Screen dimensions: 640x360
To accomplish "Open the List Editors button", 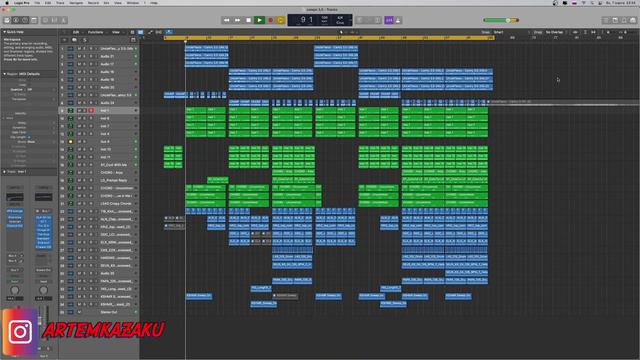I will (x=606, y=20).
